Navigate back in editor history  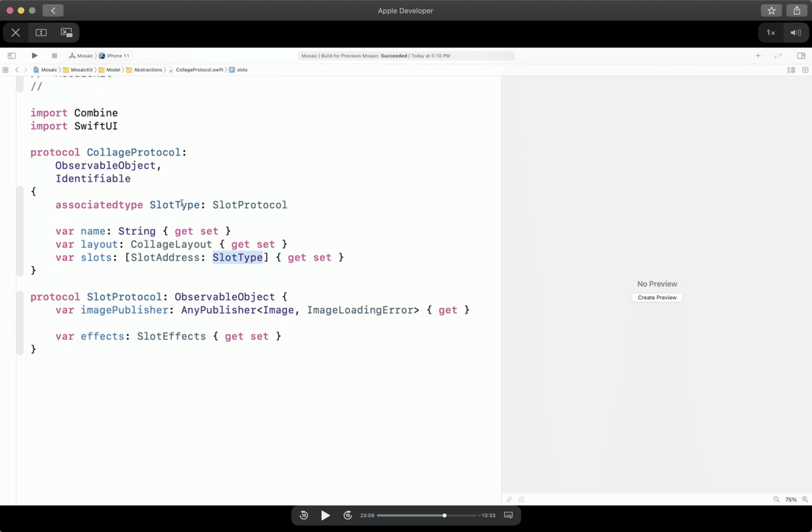click(x=17, y=70)
